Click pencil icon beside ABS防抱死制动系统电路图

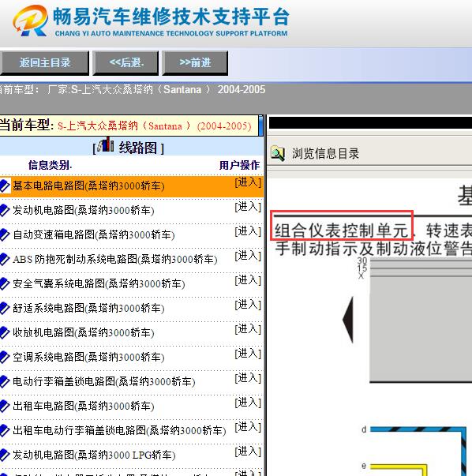(5, 259)
